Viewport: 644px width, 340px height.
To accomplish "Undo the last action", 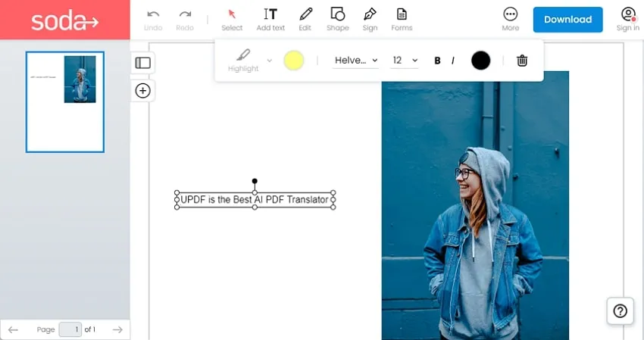I will 153,20.
